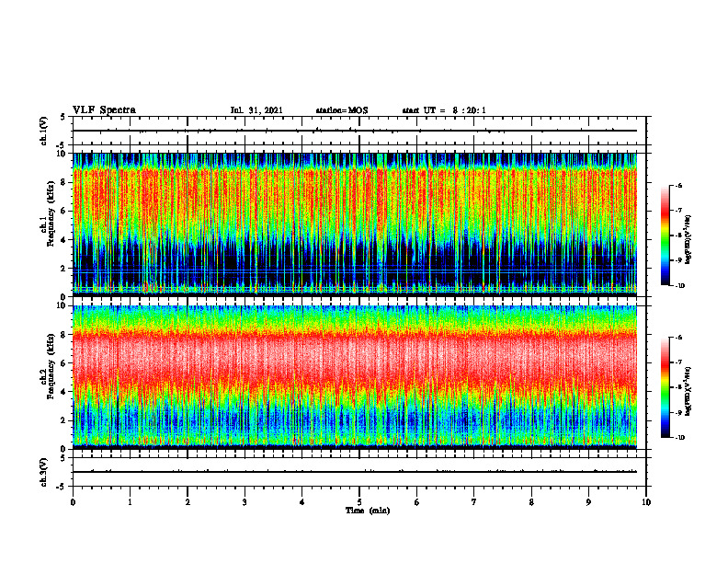Click the "-6" label on ch.2 colorbar
The image size is (728, 563).
[x=678, y=338]
